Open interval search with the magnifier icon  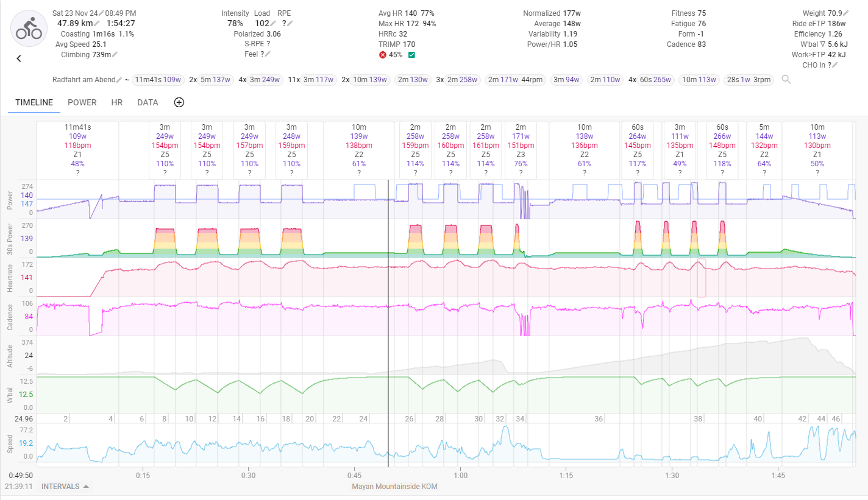[x=786, y=79]
